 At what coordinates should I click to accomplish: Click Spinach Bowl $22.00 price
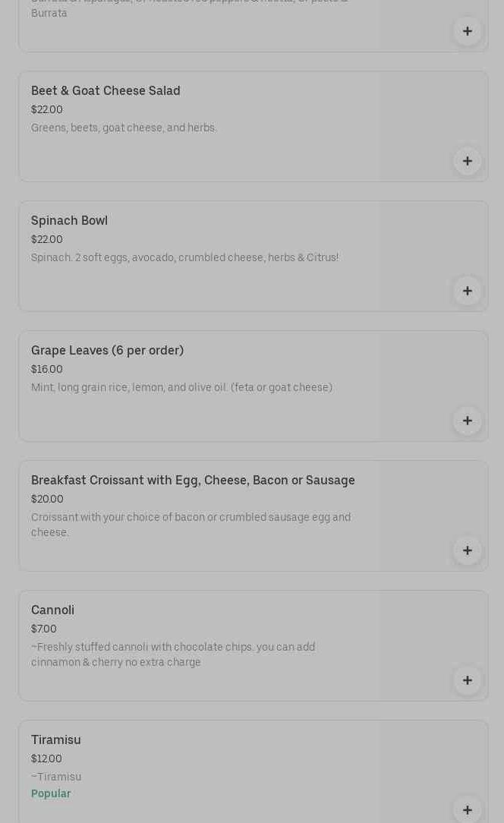click(47, 240)
